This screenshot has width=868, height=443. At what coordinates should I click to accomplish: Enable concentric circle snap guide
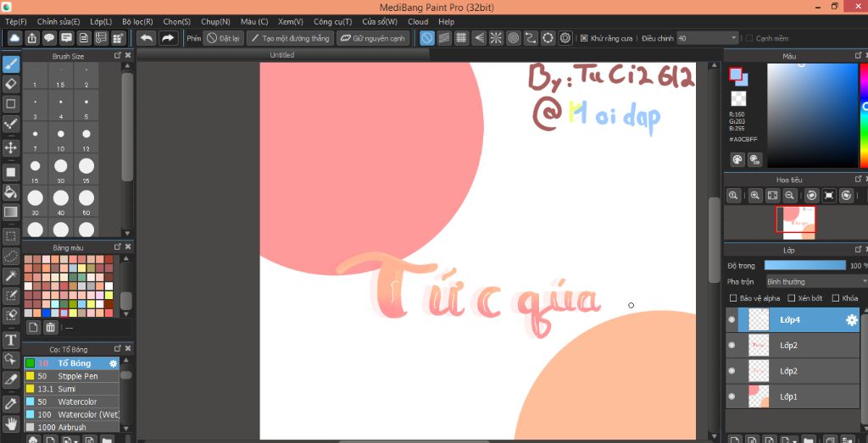[x=513, y=38]
